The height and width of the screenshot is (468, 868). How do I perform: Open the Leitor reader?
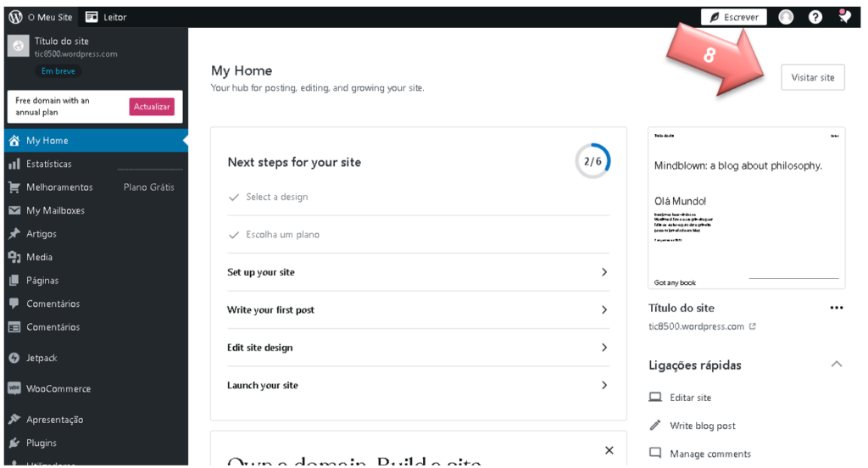point(106,17)
